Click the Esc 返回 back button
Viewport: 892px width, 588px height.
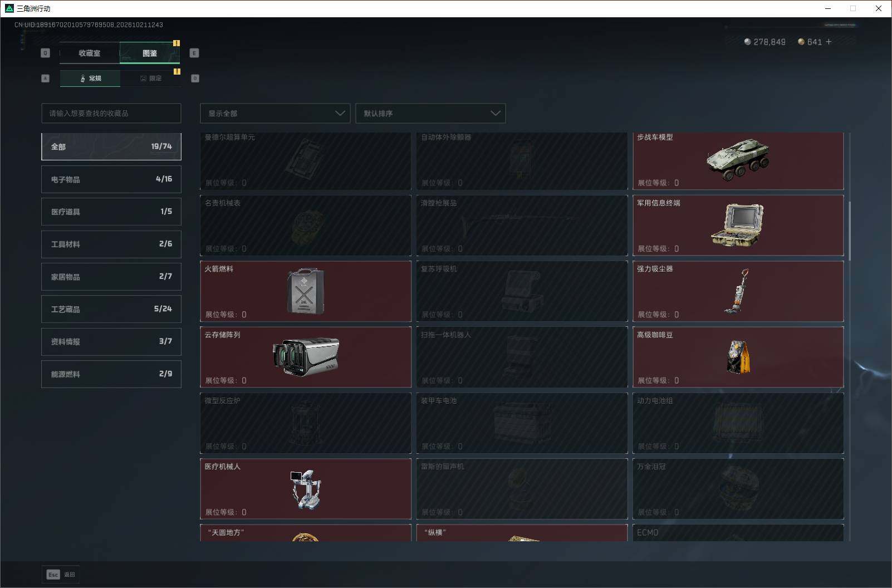pyautogui.click(x=61, y=575)
